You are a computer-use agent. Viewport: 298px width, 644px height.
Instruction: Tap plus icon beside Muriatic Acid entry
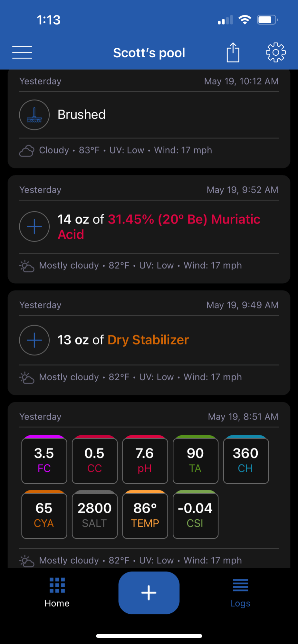pos(34,226)
